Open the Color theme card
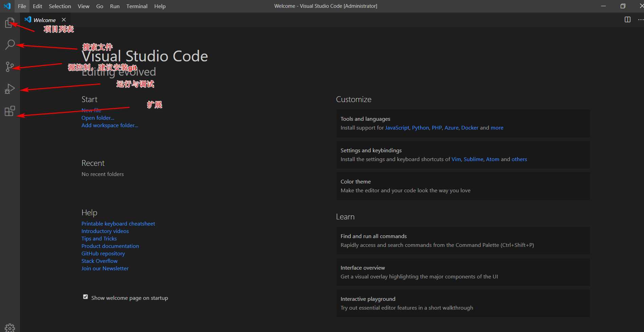The height and width of the screenshot is (332, 644). point(463,186)
